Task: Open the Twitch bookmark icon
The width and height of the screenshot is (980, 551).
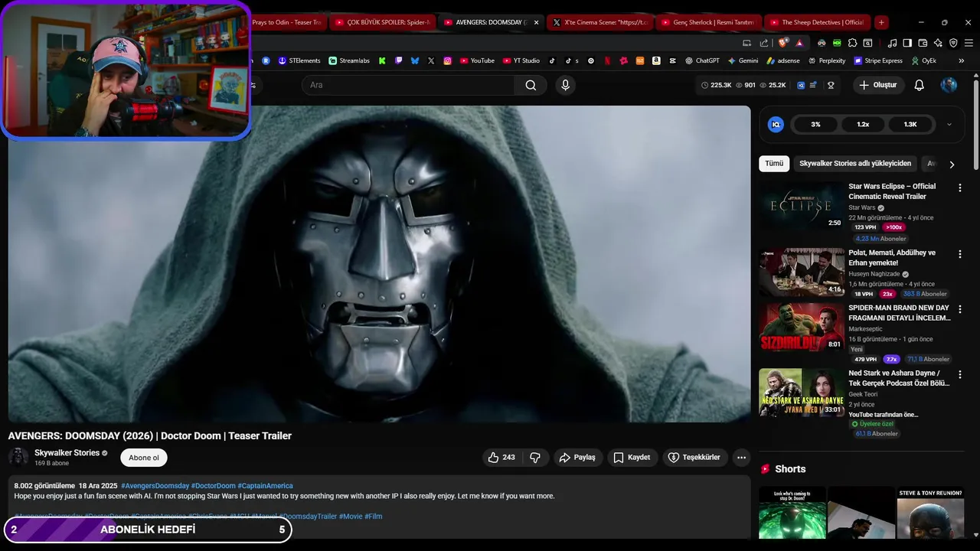Action: [x=399, y=60]
